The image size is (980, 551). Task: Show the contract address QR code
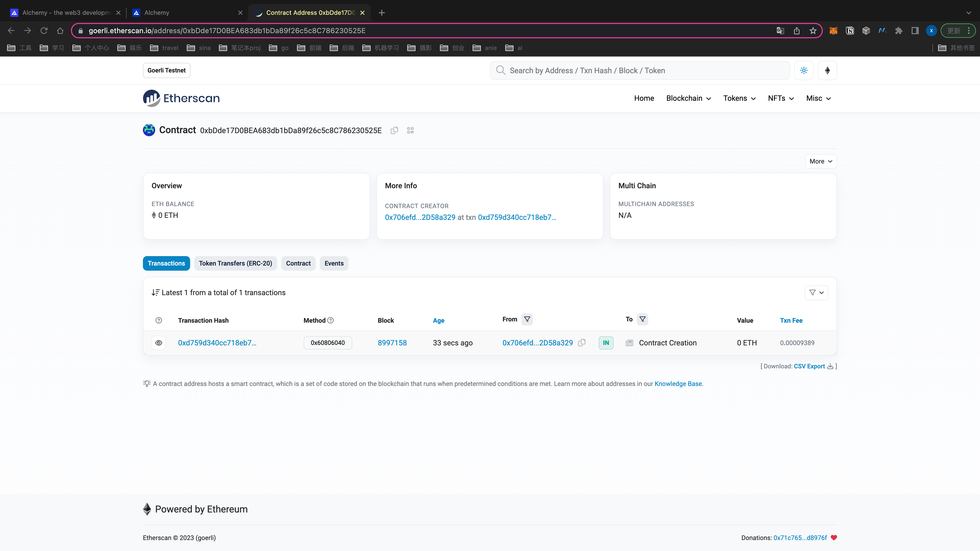tap(410, 130)
